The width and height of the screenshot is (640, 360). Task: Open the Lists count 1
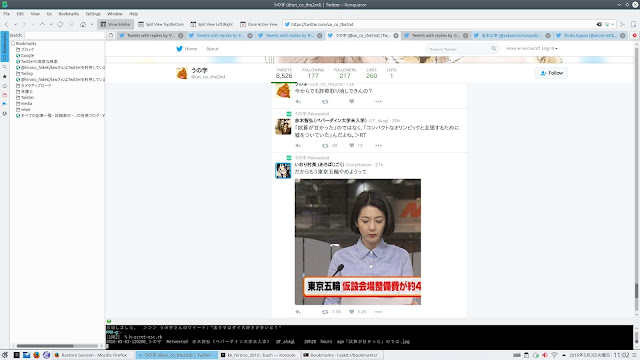click(391, 73)
